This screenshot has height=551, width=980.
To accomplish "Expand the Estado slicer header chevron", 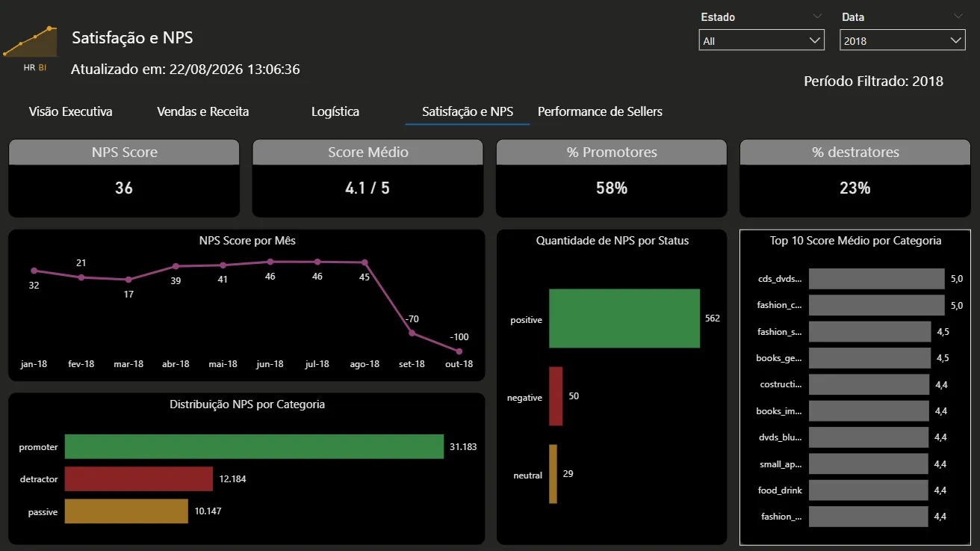I will tap(817, 16).
